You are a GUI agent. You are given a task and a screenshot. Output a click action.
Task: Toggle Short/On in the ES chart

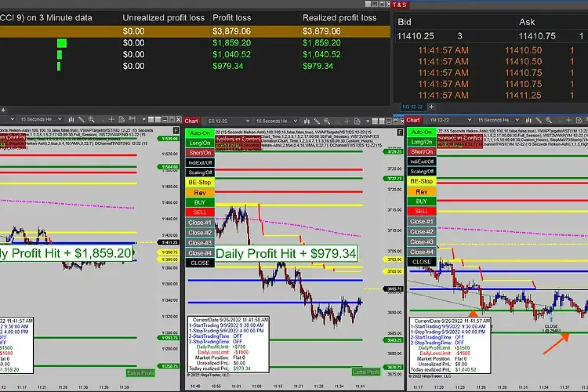[200, 153]
